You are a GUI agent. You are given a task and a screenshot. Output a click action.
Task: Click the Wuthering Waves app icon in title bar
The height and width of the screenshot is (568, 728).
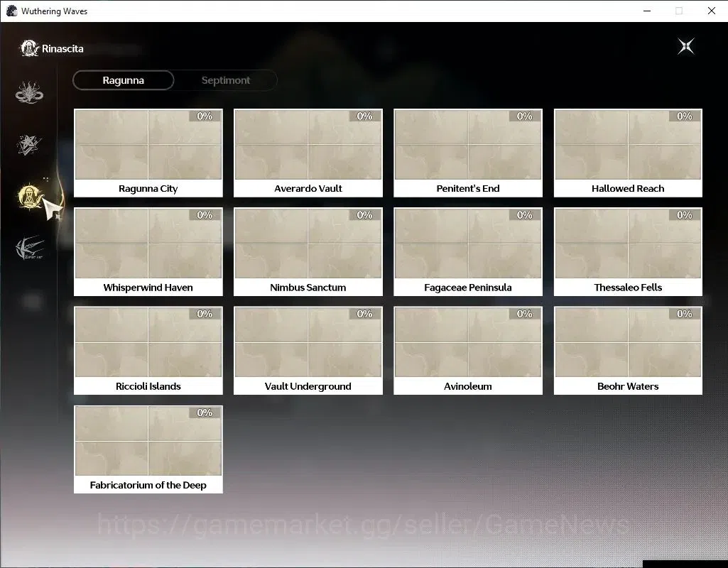pos(11,11)
